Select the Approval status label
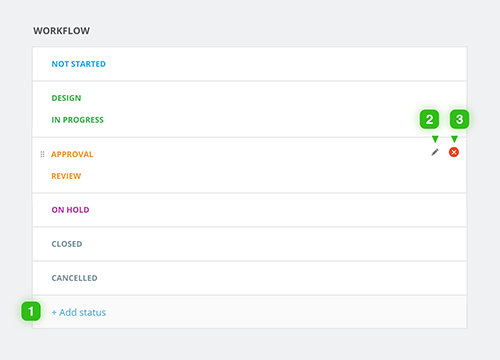The image size is (500, 360). point(72,154)
